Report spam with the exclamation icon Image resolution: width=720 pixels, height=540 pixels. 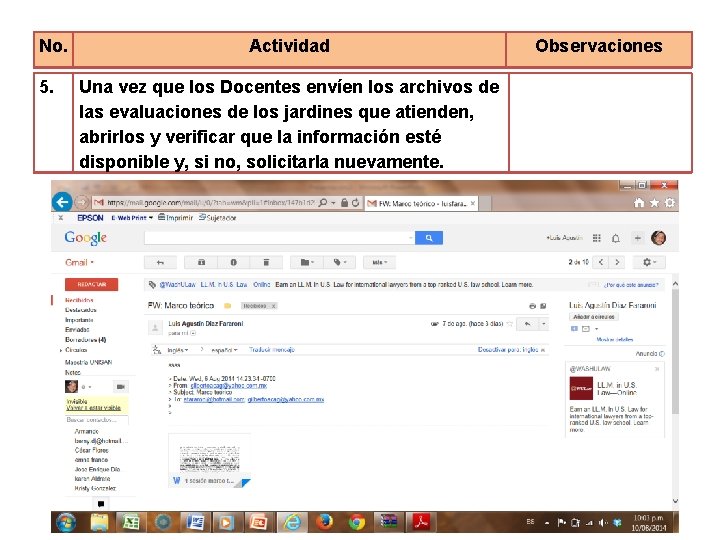click(233, 262)
